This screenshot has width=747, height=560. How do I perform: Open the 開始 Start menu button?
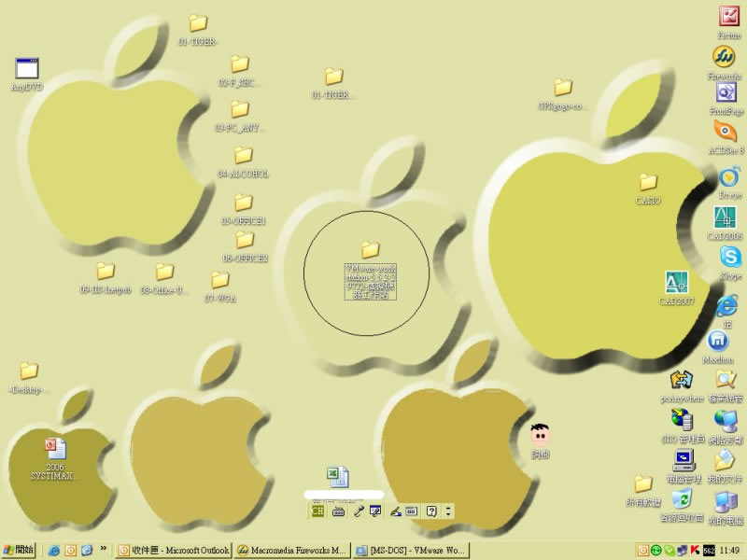[x=18, y=551]
